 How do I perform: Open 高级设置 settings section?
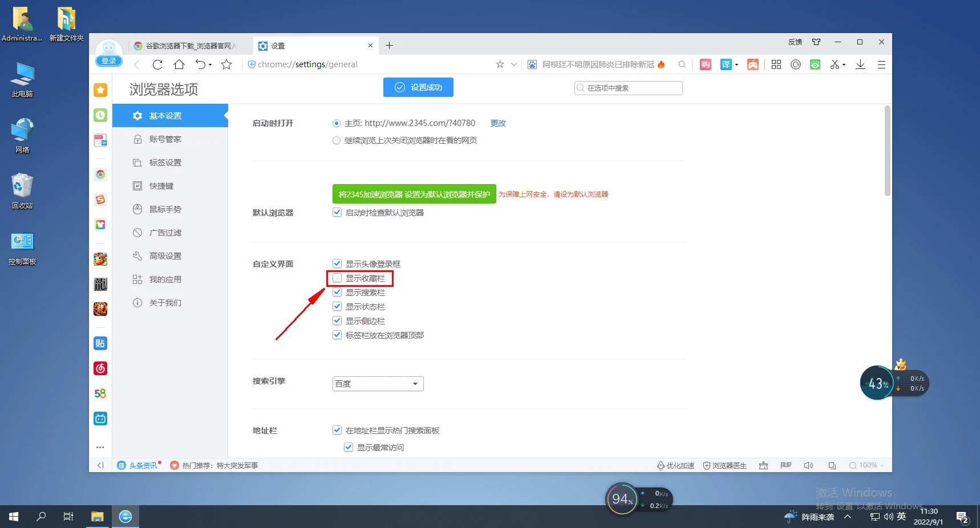click(170, 256)
